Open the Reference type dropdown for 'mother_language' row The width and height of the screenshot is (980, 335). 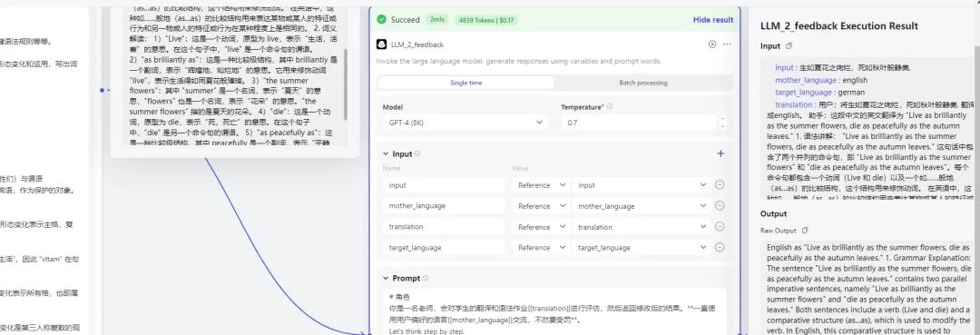(541, 205)
